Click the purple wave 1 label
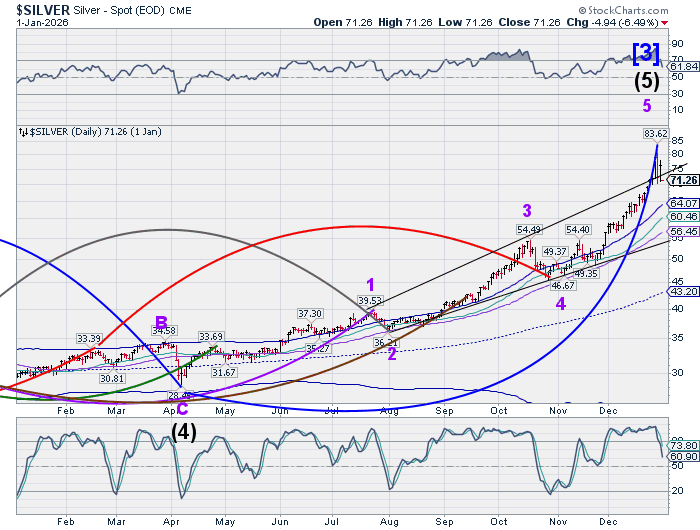Image resolution: width=700 pixels, height=530 pixels. click(x=368, y=284)
